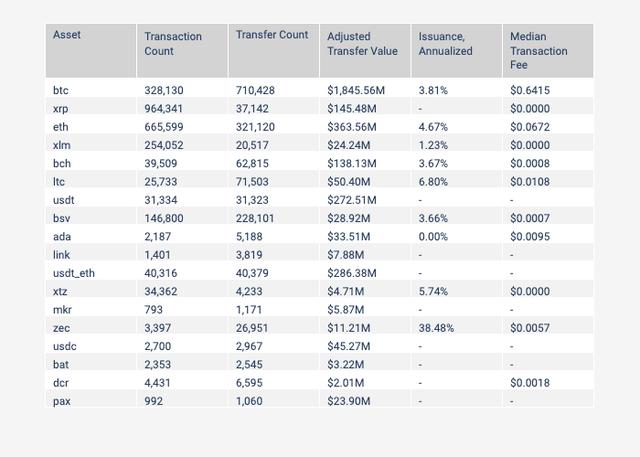This screenshot has height=457, width=640.
Task: Click the mkr transaction count 793
Action: (153, 310)
